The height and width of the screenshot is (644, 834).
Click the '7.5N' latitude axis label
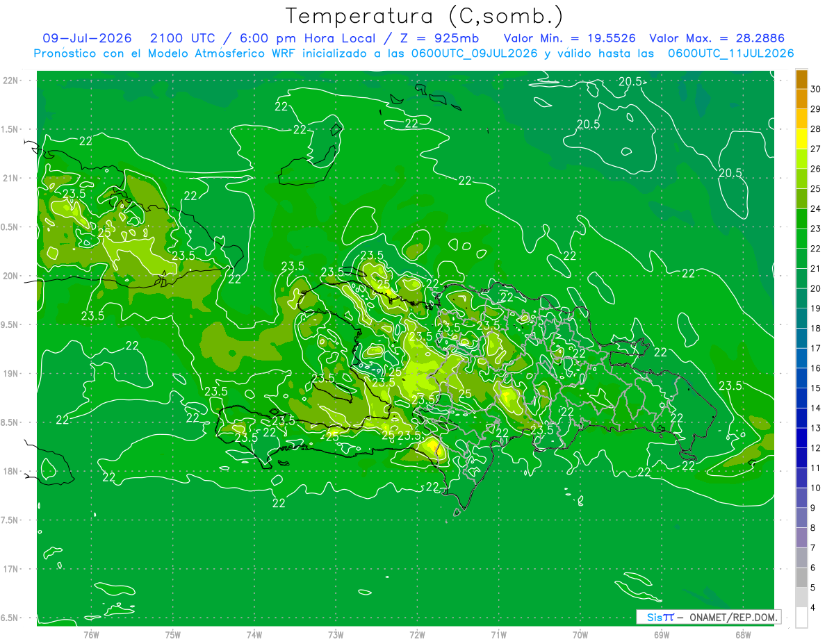[10, 520]
